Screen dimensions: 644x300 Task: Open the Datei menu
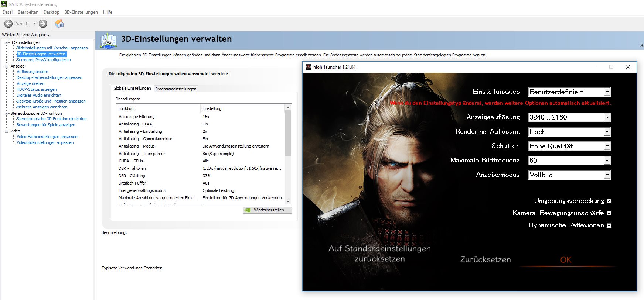pyautogui.click(x=7, y=12)
